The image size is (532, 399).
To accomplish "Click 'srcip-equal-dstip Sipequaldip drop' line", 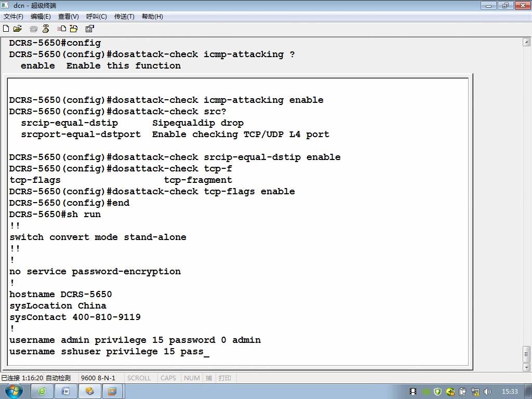I will (132, 123).
